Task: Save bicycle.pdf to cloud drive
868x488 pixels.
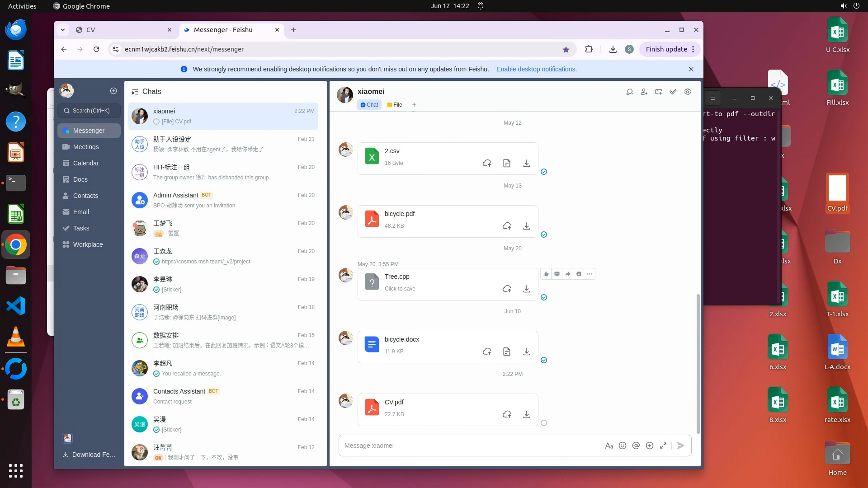Action: point(507,226)
